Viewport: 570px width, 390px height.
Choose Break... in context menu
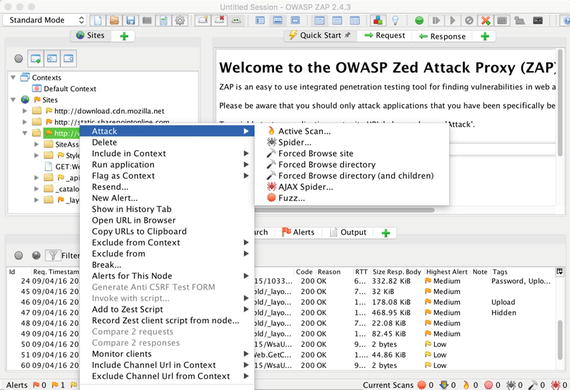pos(167,265)
